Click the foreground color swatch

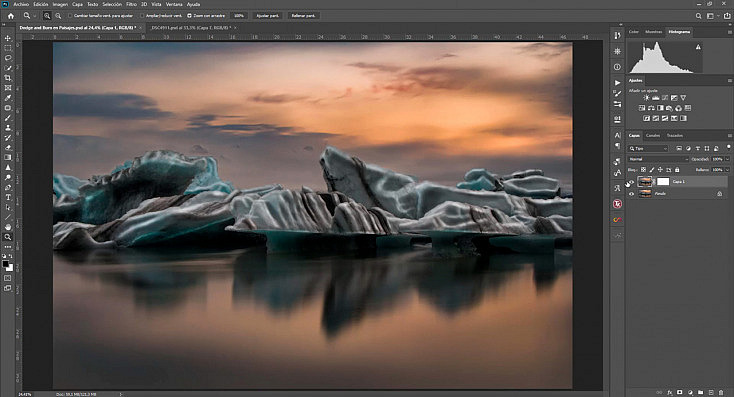(x=6, y=265)
